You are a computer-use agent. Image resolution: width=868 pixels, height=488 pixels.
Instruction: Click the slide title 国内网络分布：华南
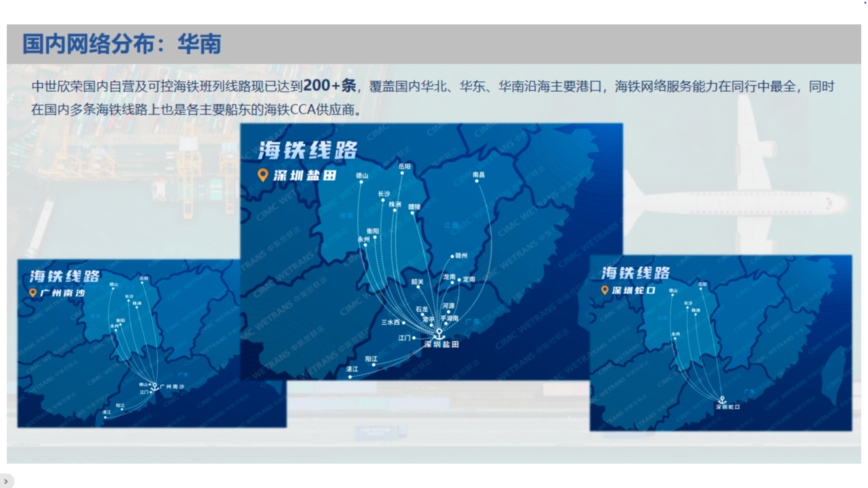[x=122, y=44]
